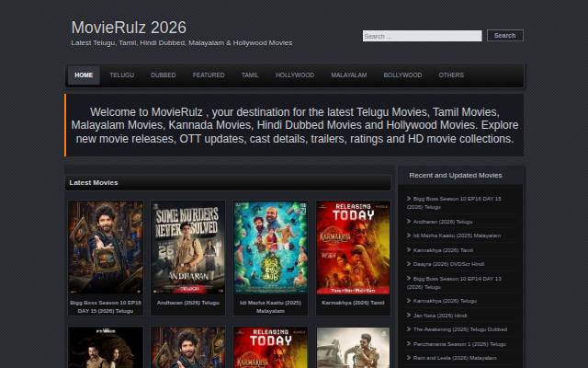
Task: Click the arrow icon beside Ram and Leela (2026) Malayalam
Action: (409, 358)
